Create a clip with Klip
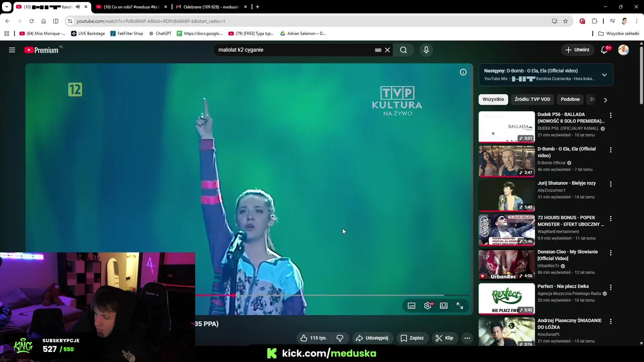The height and width of the screenshot is (362, 644). point(444,338)
